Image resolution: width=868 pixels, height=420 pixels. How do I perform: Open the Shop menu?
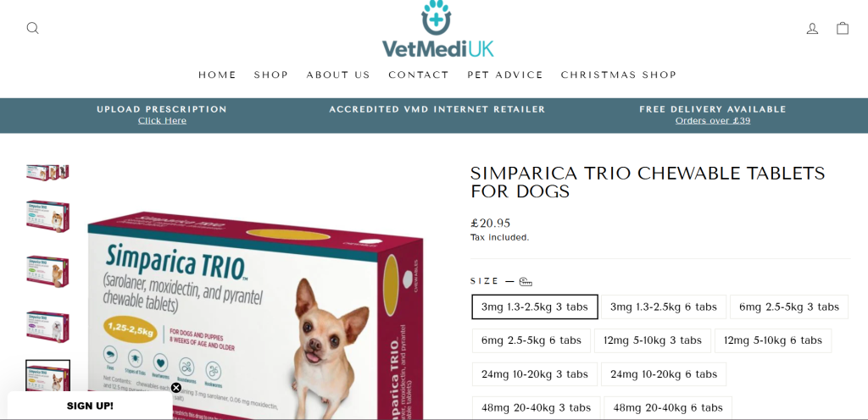[x=271, y=75]
